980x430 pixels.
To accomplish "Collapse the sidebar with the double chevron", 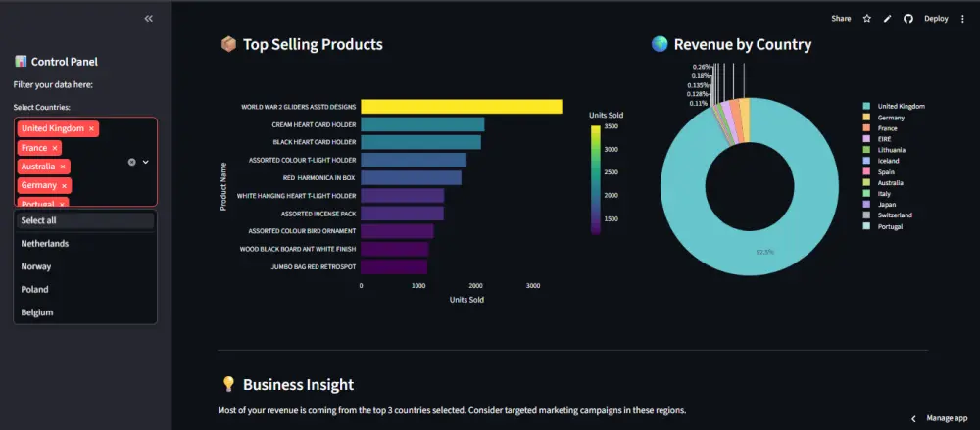I will pyautogui.click(x=148, y=18).
